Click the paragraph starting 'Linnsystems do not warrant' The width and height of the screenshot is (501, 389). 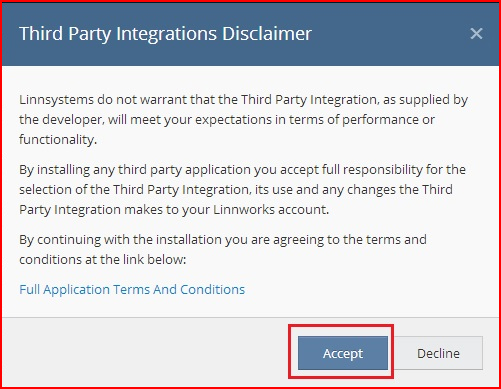[243, 119]
